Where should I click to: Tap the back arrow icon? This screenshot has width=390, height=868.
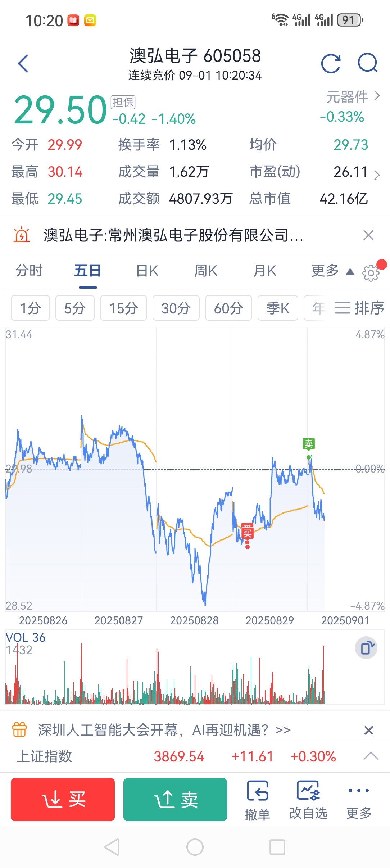(23, 64)
